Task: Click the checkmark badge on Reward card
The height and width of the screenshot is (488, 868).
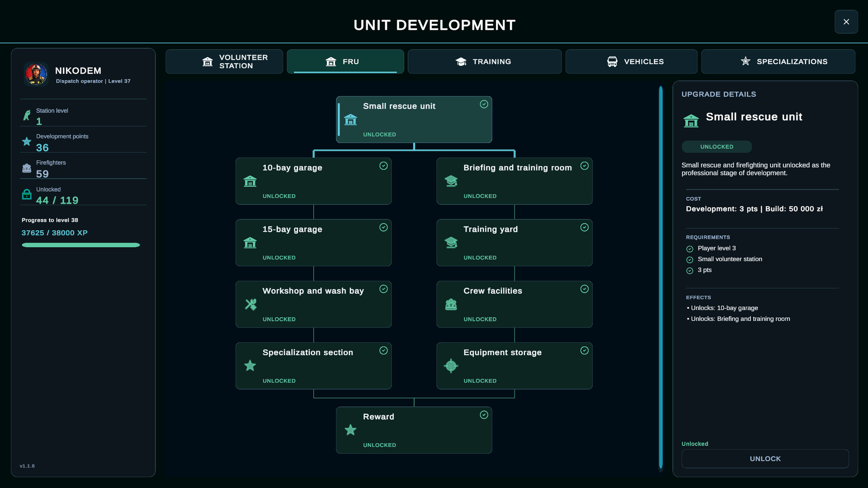Action: click(484, 415)
